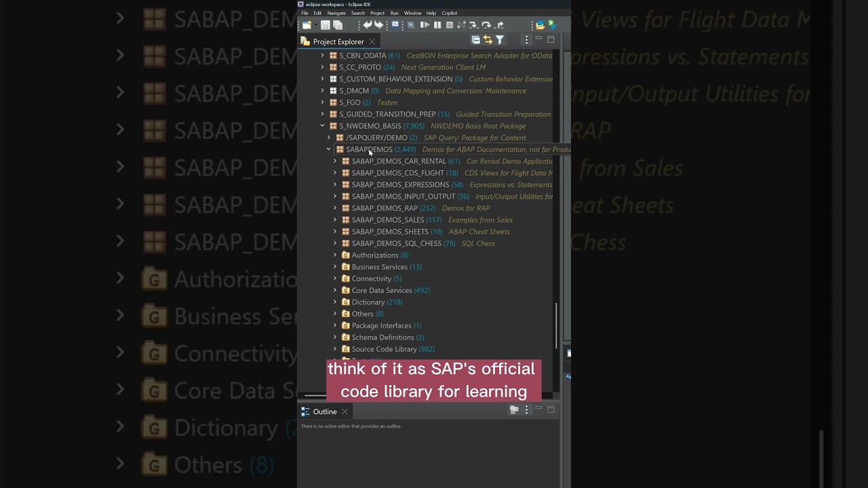This screenshot has width=868, height=488.
Task: Expand SABAP_DEMOS_RAP package
Action: coord(335,208)
